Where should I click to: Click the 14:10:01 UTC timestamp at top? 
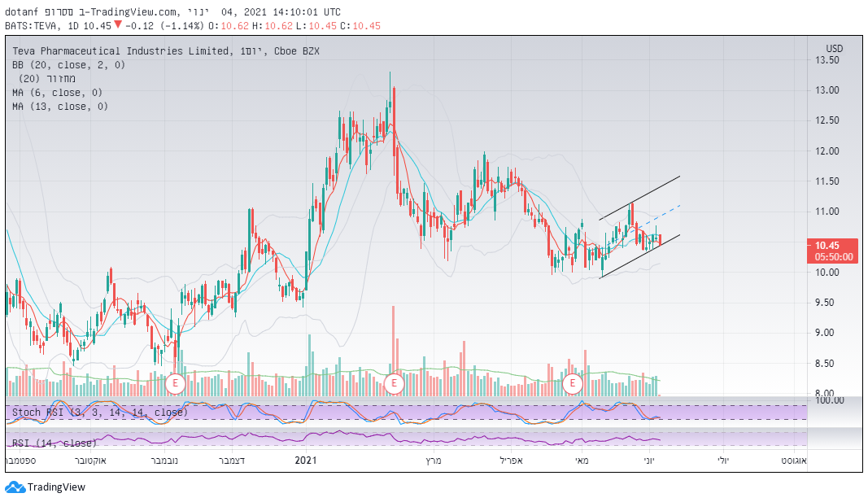coord(307,11)
